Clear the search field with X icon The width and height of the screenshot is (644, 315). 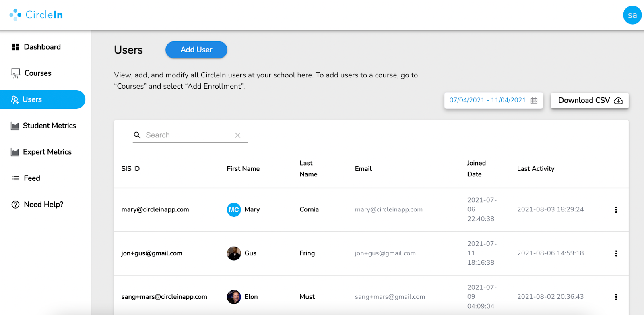point(238,135)
